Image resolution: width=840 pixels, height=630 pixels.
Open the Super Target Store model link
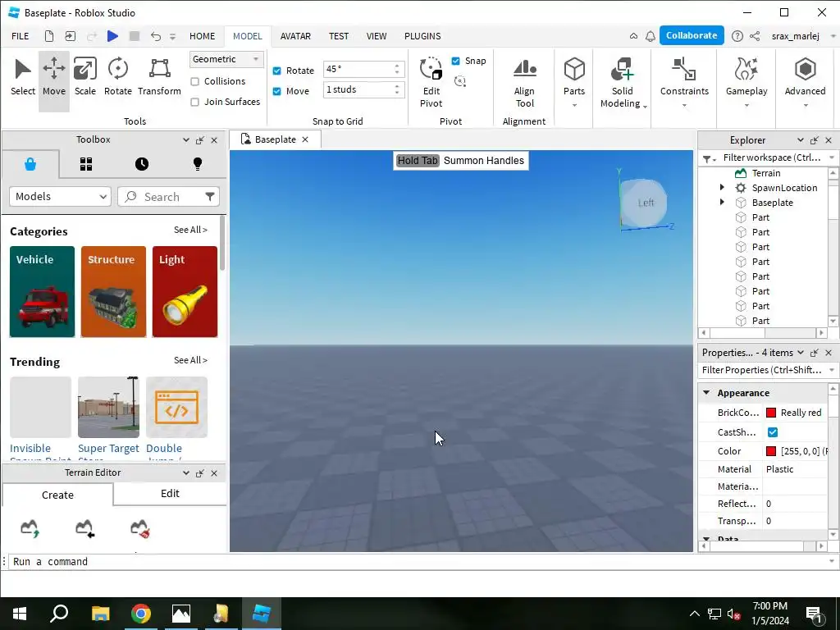coord(108,449)
